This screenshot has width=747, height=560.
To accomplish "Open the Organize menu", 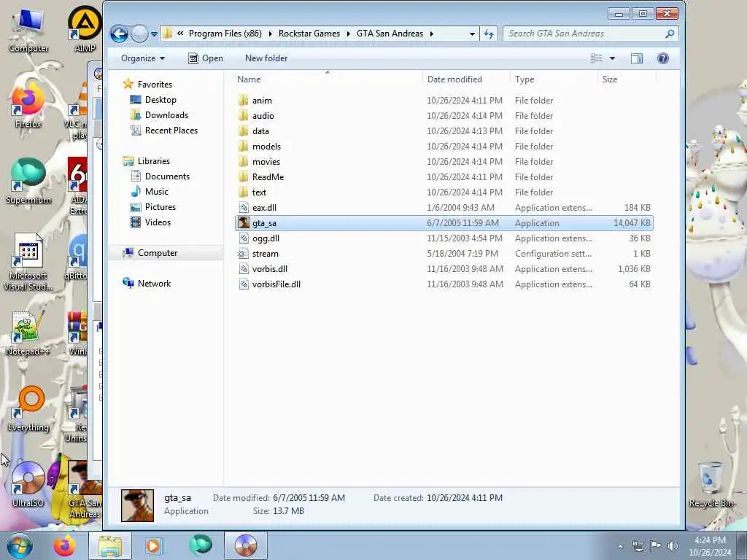I will click(143, 58).
